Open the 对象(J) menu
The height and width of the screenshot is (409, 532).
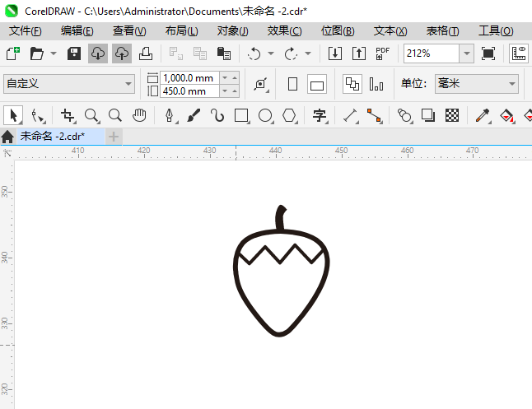pos(233,31)
